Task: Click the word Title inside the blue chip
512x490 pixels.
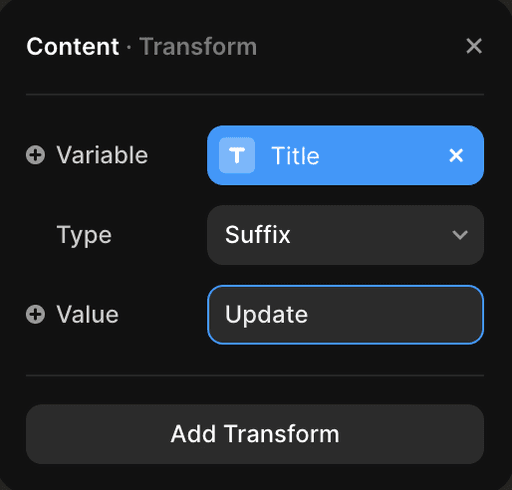Action: [295, 156]
